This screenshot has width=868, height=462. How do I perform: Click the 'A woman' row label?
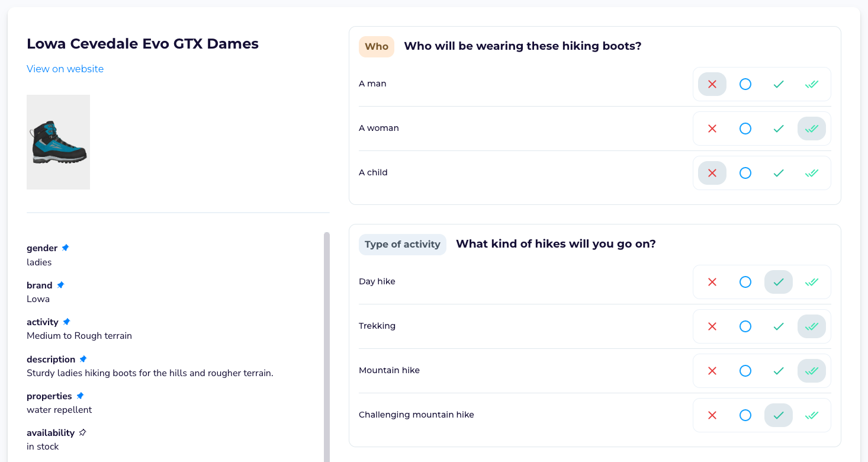[x=379, y=129]
